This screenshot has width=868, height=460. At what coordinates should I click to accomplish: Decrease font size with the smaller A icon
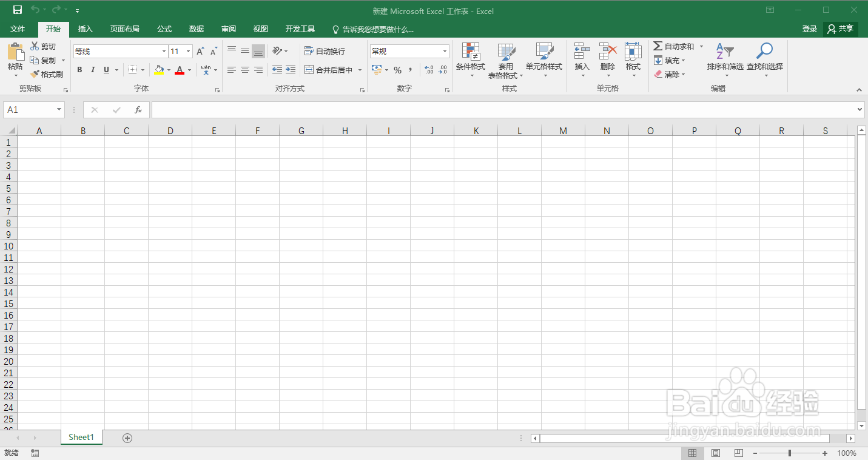pos(214,52)
